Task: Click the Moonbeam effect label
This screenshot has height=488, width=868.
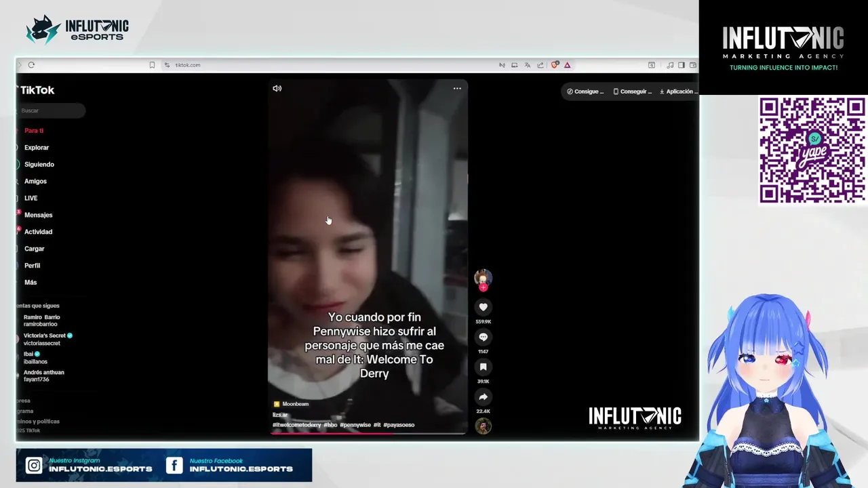Action: tap(291, 404)
